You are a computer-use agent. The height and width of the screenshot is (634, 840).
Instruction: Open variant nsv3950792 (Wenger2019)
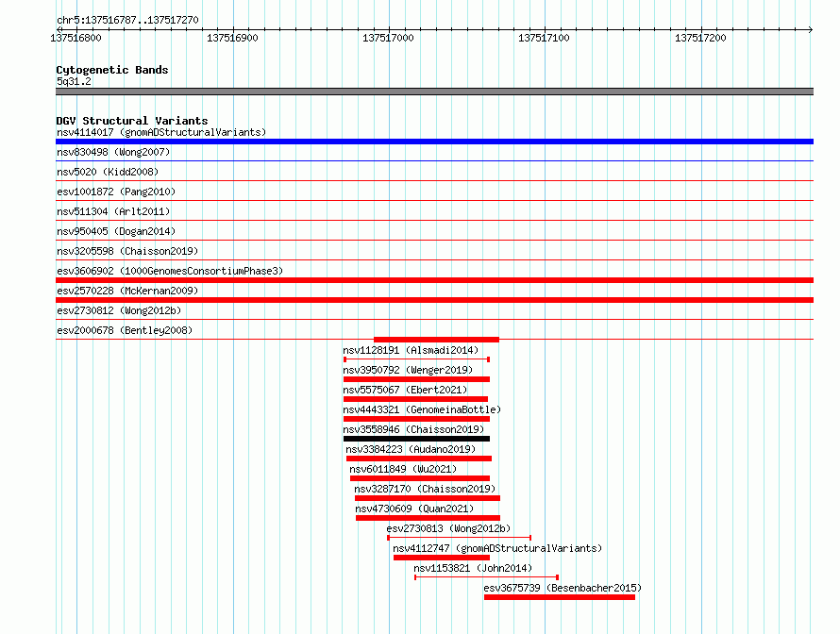pyautogui.click(x=409, y=370)
